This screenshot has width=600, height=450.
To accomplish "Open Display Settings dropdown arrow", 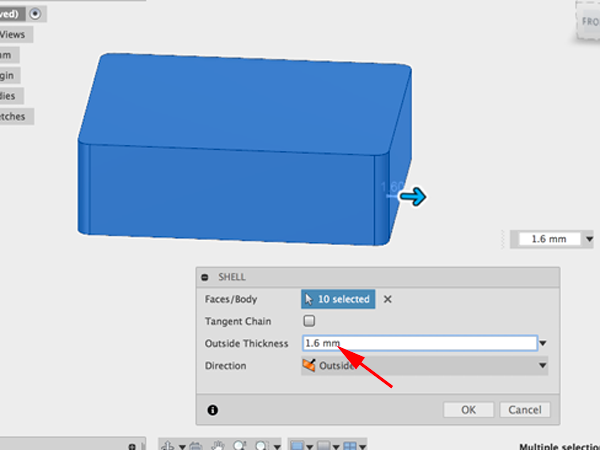I will pyautogui.click(x=309, y=447).
